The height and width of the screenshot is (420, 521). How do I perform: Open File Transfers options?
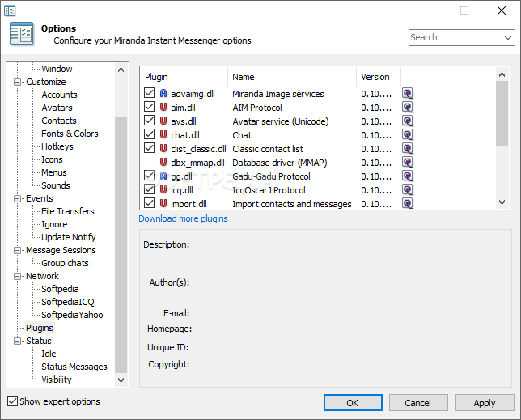68,211
